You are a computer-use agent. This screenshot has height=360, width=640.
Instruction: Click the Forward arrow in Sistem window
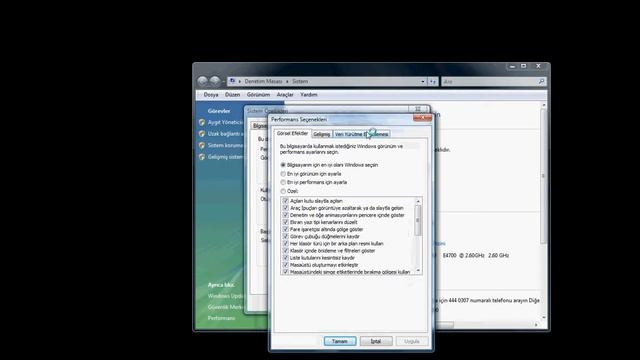tap(215, 81)
